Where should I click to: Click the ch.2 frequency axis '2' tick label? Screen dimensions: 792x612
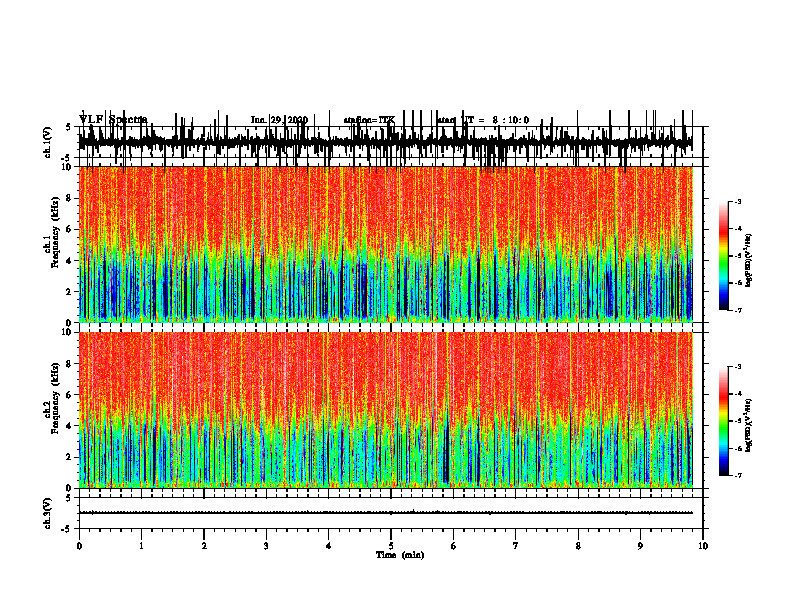pos(70,457)
